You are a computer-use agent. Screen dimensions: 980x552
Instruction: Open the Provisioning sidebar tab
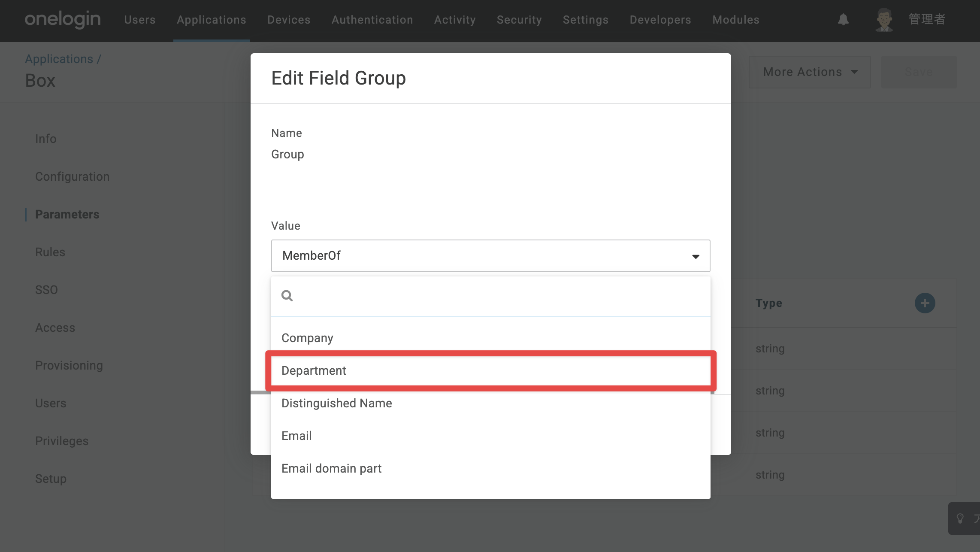[69, 365]
